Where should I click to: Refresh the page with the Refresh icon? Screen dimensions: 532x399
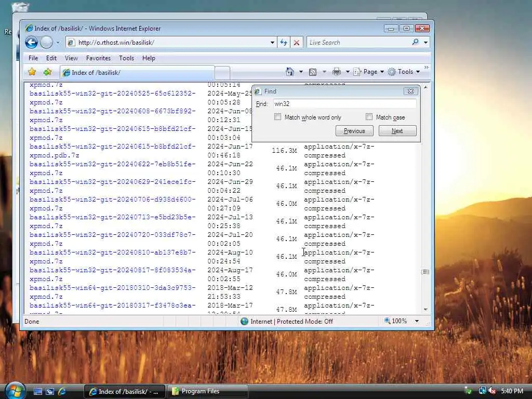pos(284,43)
